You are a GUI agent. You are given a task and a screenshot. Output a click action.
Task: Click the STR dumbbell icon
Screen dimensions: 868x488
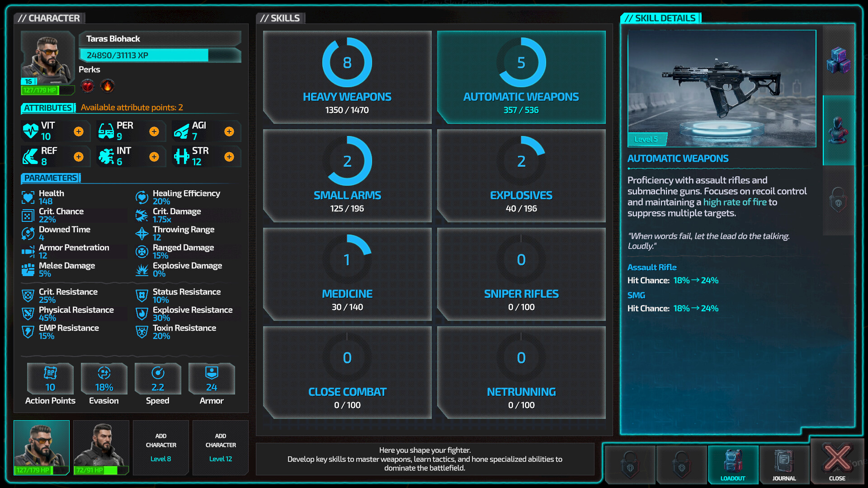(181, 157)
